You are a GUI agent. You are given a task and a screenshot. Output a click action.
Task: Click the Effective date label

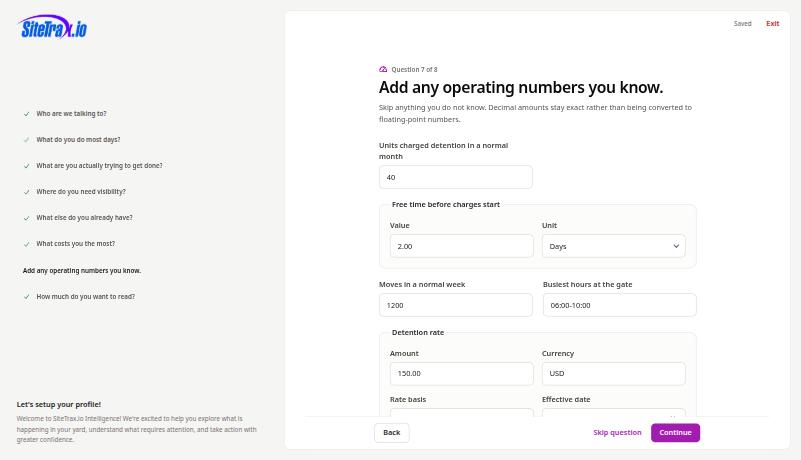point(566,400)
